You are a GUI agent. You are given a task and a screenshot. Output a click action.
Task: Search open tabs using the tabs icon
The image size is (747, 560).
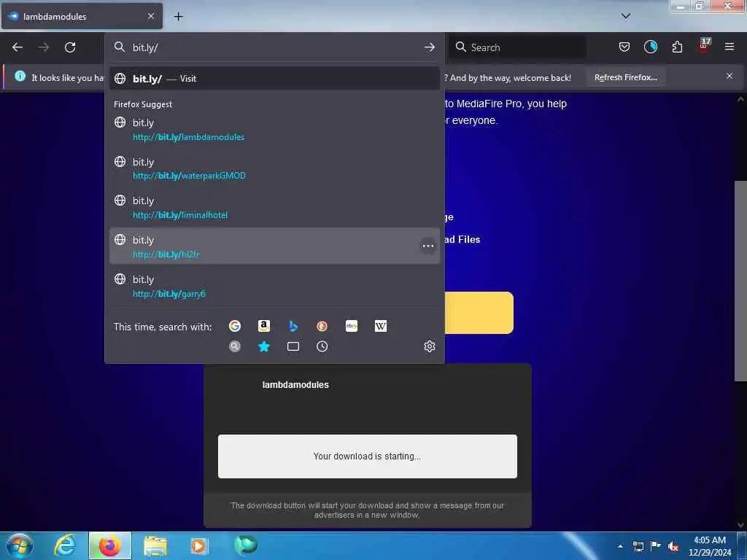293,346
